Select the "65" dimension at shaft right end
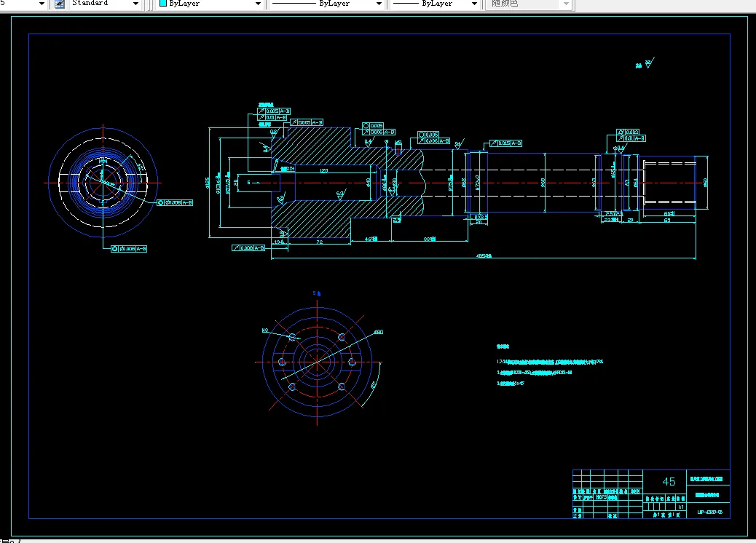This screenshot has width=756, height=543. pos(667,221)
